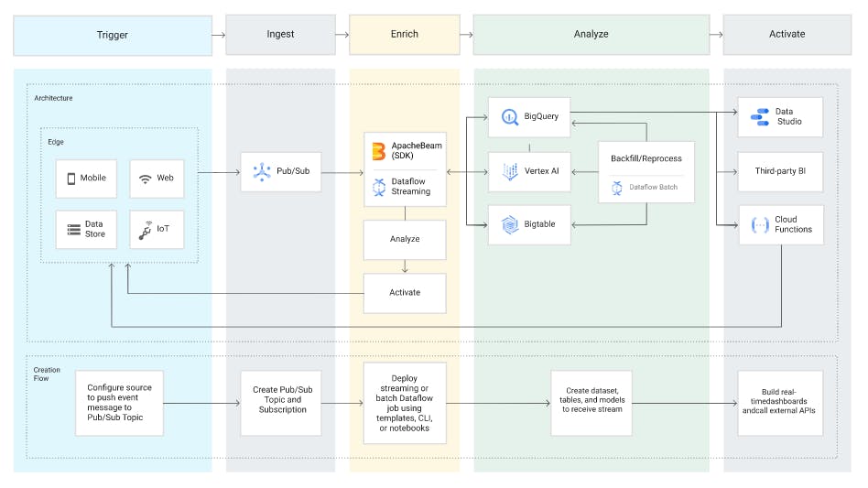
Task: Click the BigQuery label text
Action: (541, 117)
